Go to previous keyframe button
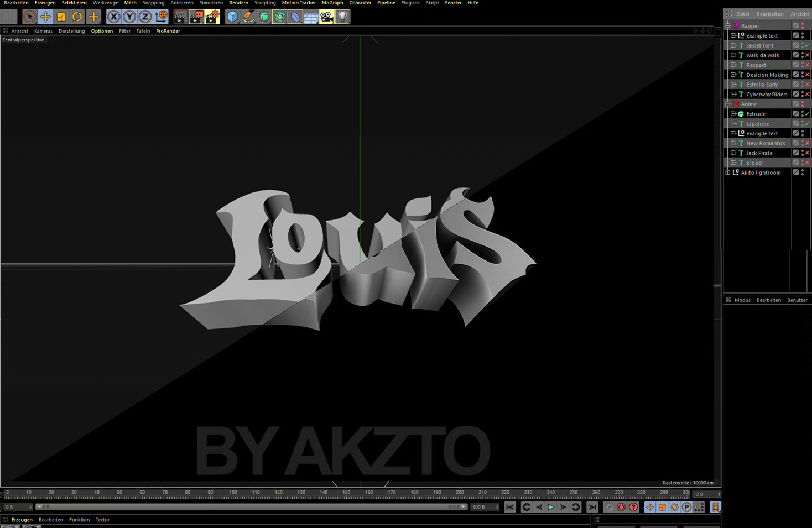Image resolution: width=812 pixels, height=528 pixels. (527, 507)
